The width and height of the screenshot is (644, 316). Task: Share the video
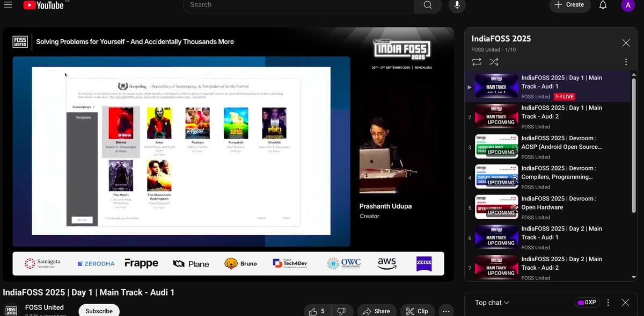click(x=377, y=311)
